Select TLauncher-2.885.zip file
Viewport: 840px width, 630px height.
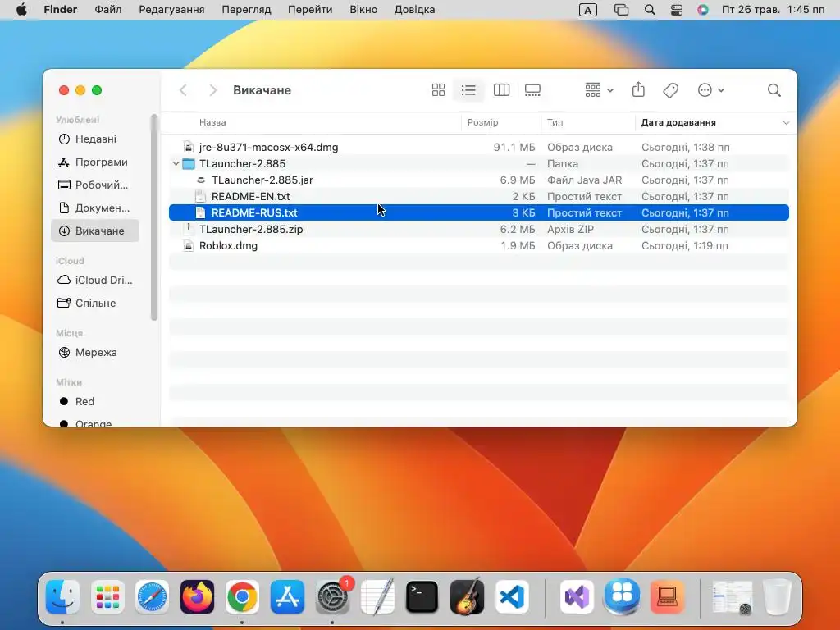click(x=479, y=230)
